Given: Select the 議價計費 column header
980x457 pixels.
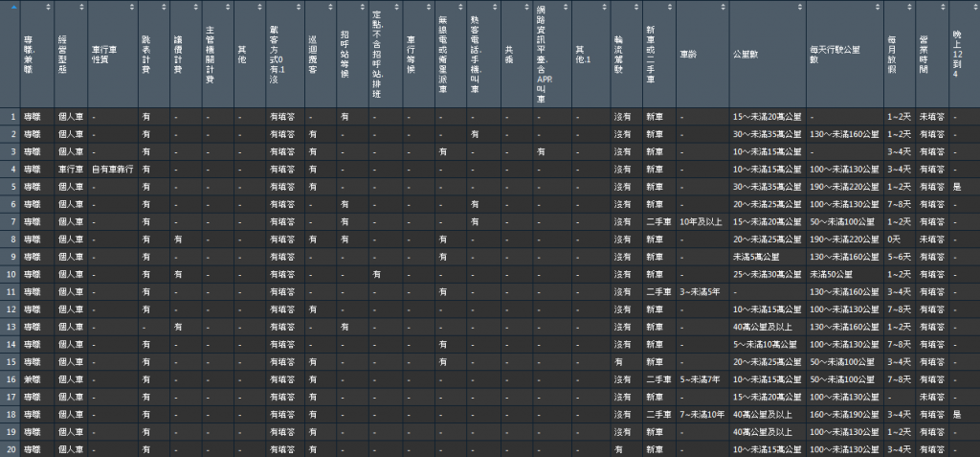Looking at the screenshot, I should 186,54.
